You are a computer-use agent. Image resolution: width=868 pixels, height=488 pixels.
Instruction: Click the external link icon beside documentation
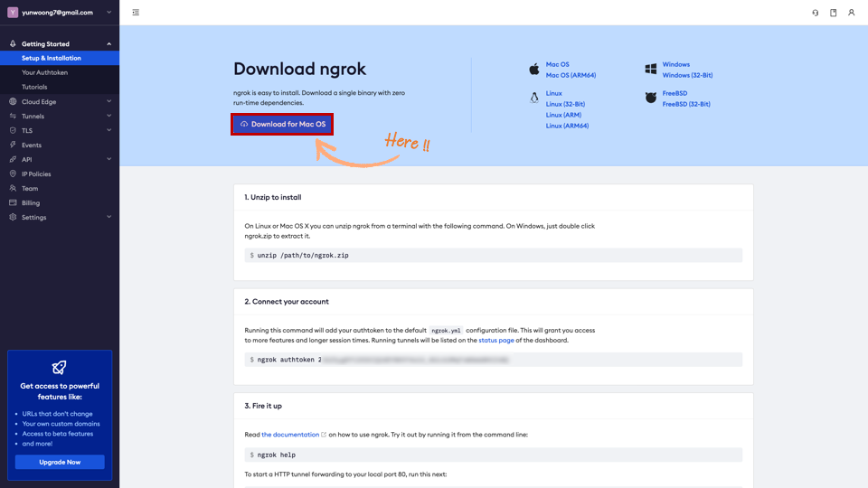324,435
